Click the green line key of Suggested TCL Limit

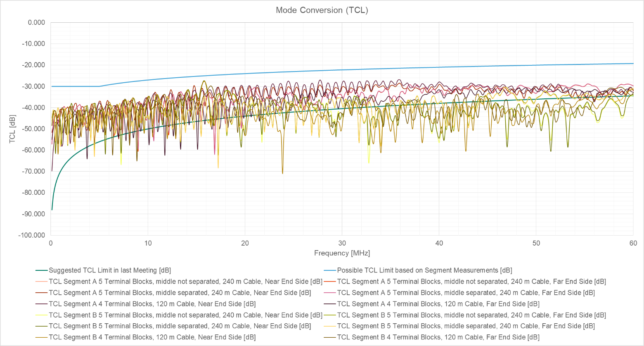click(x=41, y=271)
